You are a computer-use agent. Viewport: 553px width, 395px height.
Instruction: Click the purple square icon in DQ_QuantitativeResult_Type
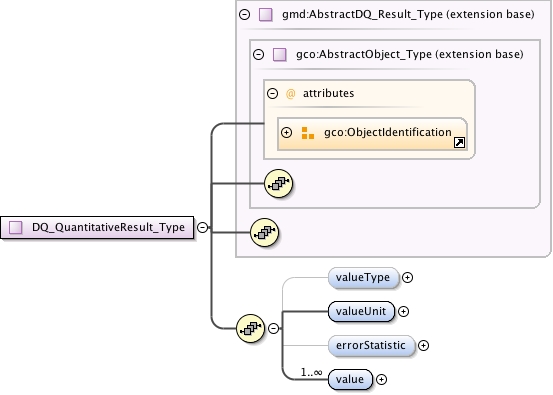pos(16,227)
